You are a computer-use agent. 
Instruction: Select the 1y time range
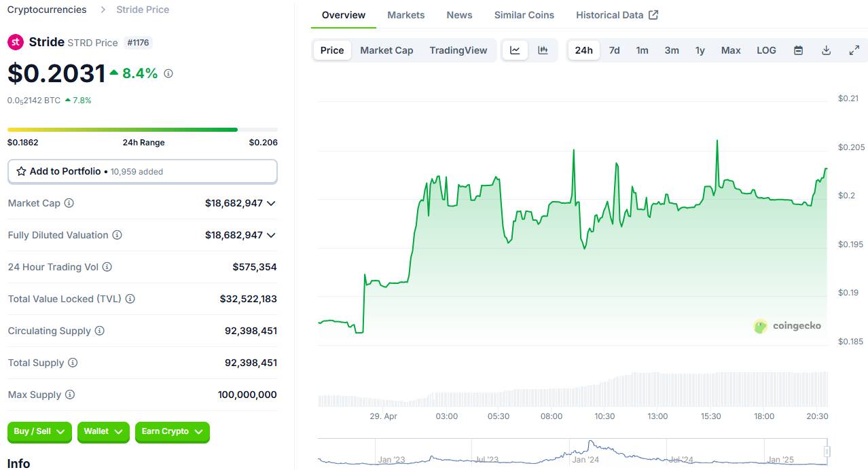[x=700, y=50]
